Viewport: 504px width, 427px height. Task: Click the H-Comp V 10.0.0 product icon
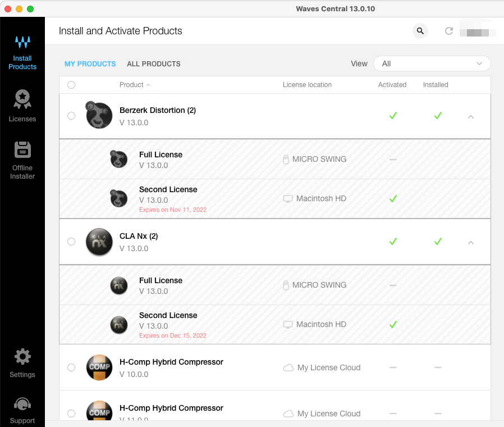[99, 367]
